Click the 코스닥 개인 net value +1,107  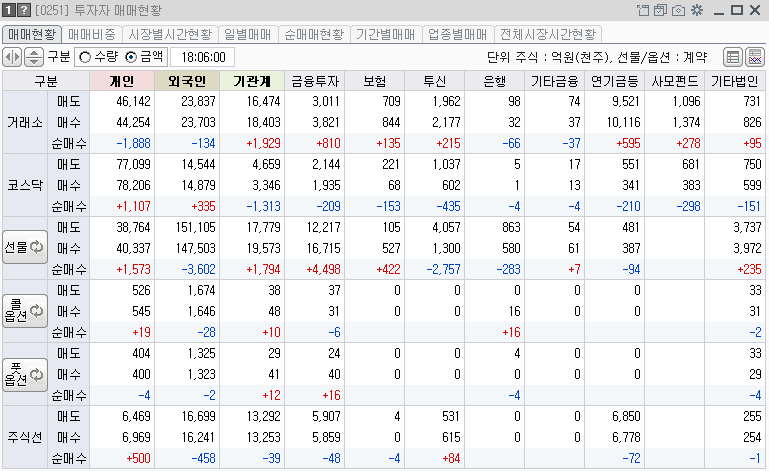click(x=133, y=206)
